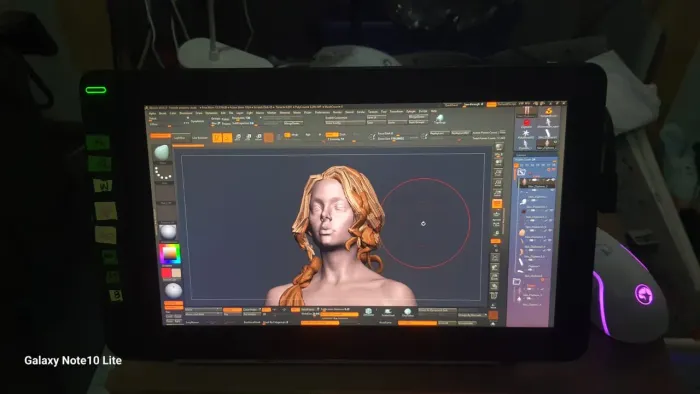Click the LightBox button
The image size is (700, 394).
point(179,138)
